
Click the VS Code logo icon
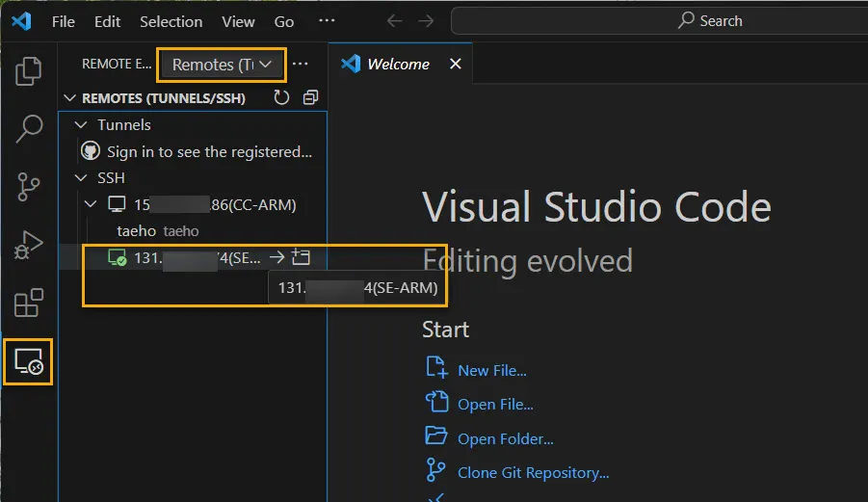[21, 21]
